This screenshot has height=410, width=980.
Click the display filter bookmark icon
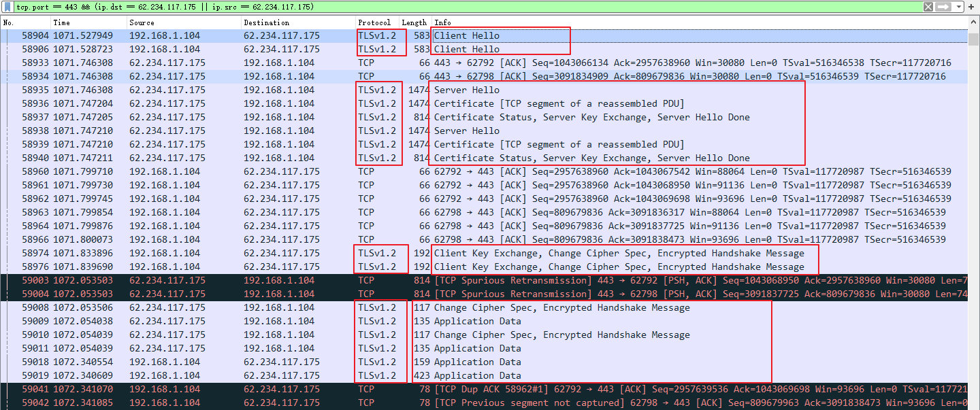[x=7, y=7]
